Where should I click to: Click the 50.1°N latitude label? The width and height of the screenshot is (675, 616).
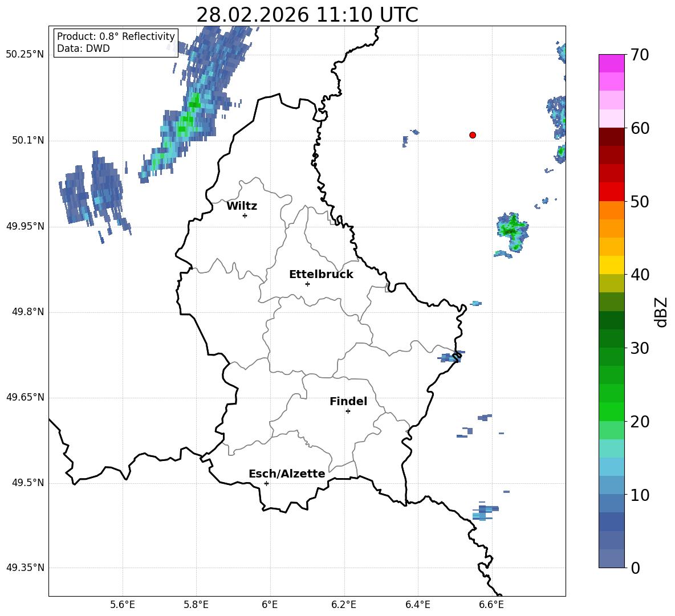click(28, 141)
